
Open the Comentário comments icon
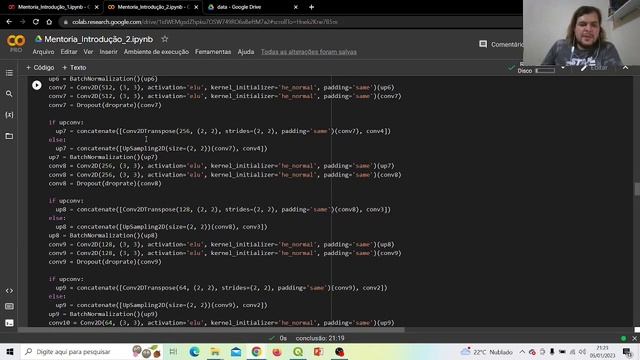(483, 44)
